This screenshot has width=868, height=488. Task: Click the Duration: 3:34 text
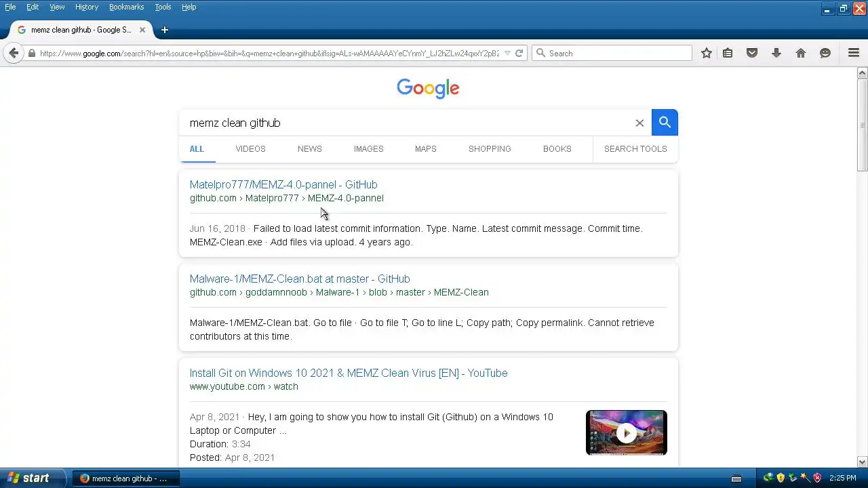click(220, 444)
